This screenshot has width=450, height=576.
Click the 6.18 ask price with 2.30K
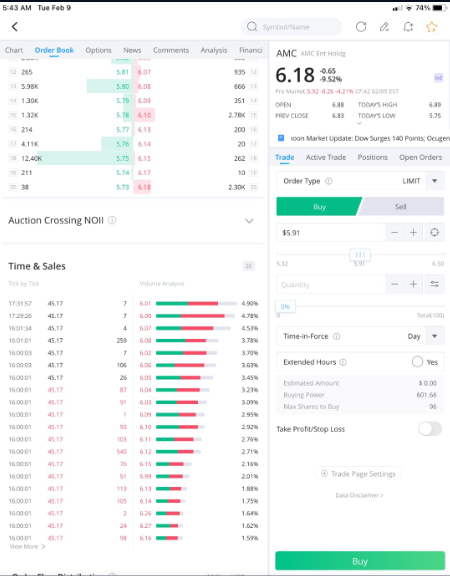(x=144, y=187)
